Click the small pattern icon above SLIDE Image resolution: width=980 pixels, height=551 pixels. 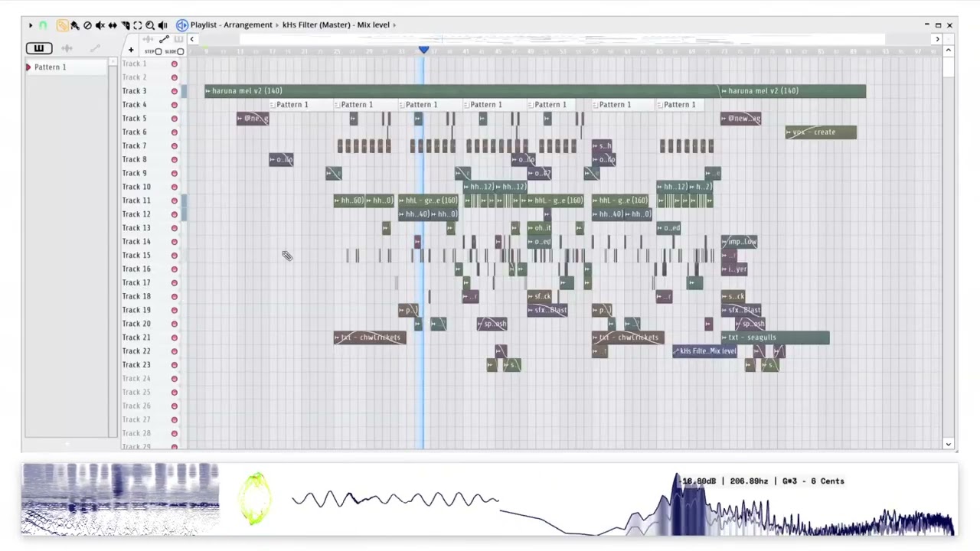pyautogui.click(x=178, y=39)
